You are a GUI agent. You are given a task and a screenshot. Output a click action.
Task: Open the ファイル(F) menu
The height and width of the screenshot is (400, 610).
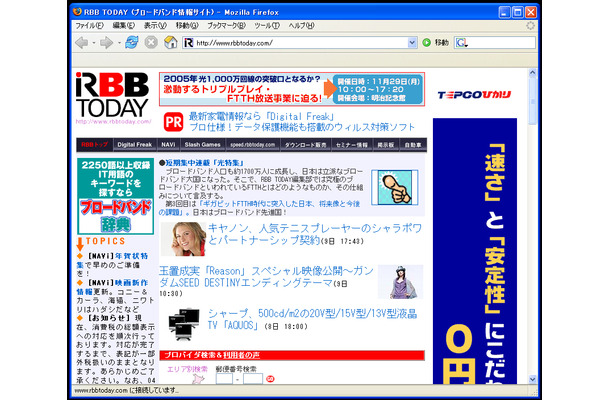click(x=89, y=26)
